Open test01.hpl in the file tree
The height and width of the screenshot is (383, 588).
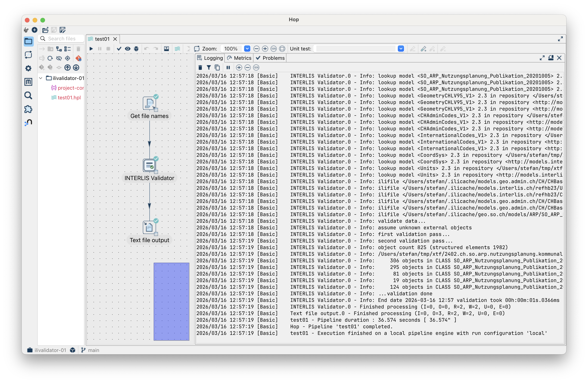point(69,98)
